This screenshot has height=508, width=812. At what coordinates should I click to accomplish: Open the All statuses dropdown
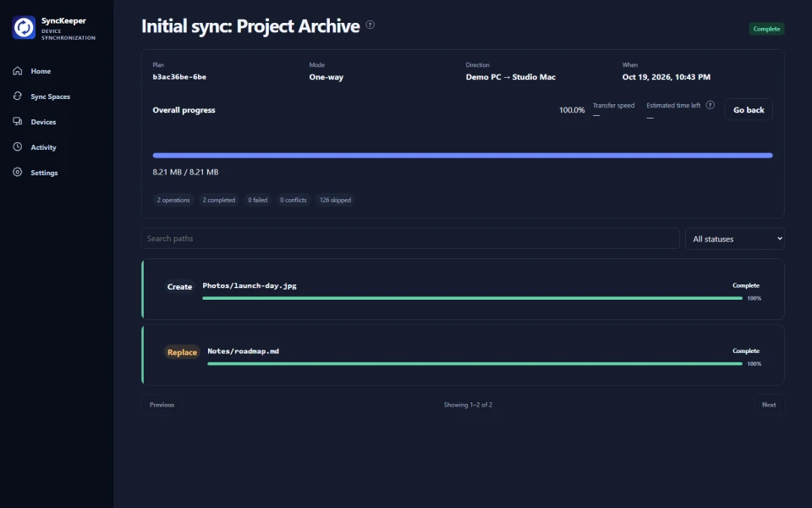734,239
